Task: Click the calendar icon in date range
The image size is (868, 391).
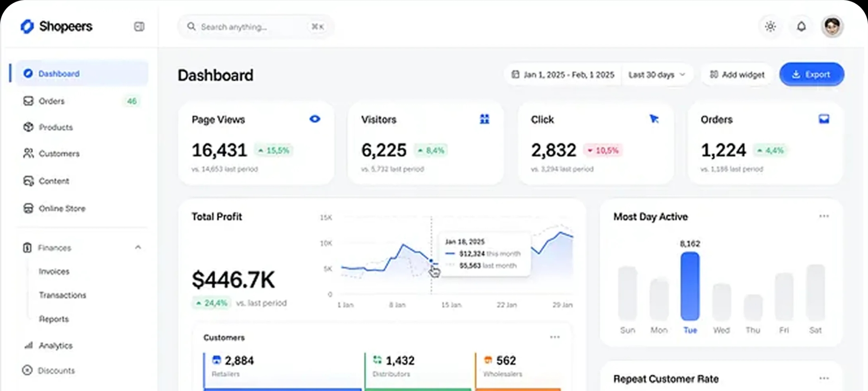Action: [x=515, y=74]
